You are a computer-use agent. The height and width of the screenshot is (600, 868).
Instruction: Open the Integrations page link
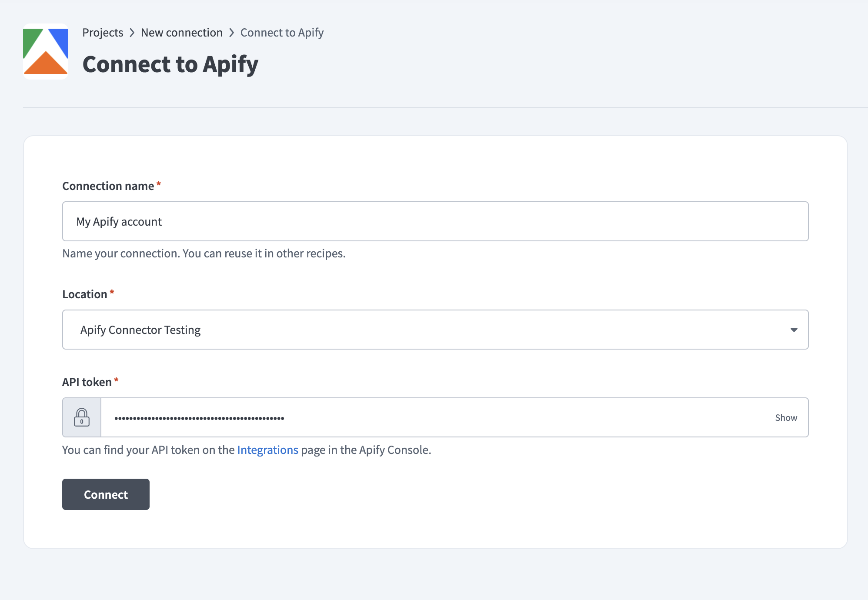pyautogui.click(x=268, y=450)
